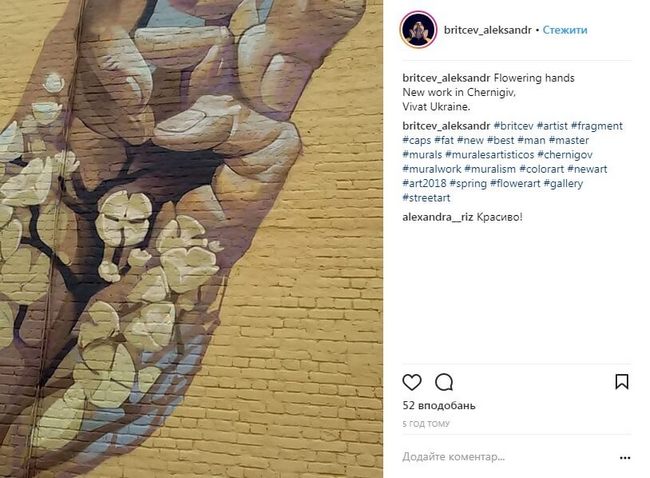The width and height of the screenshot is (650, 478).
Task: Open the mural photo
Action: 191,239
